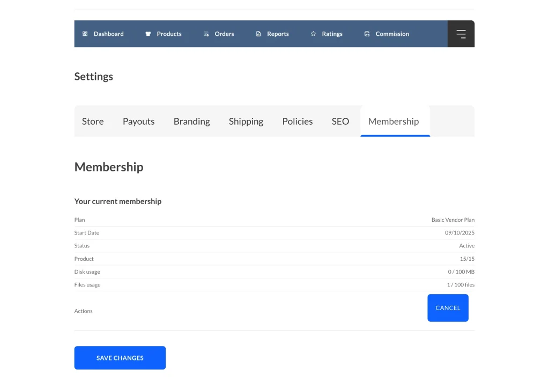Click the Reports document icon
549x392 pixels.
(258, 34)
